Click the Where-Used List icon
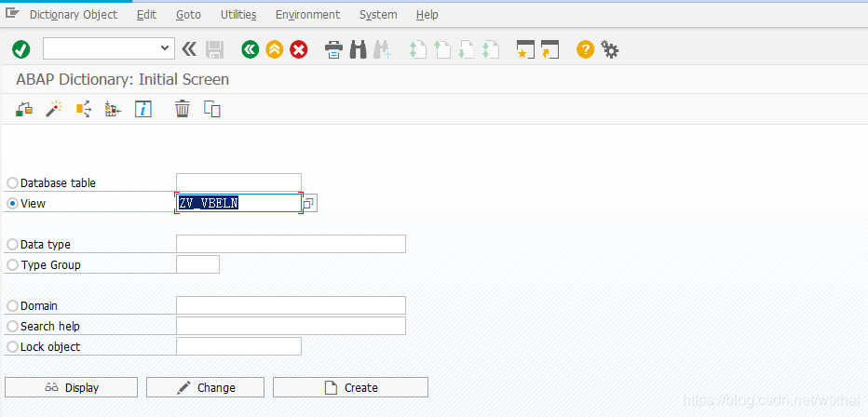 pos(83,109)
